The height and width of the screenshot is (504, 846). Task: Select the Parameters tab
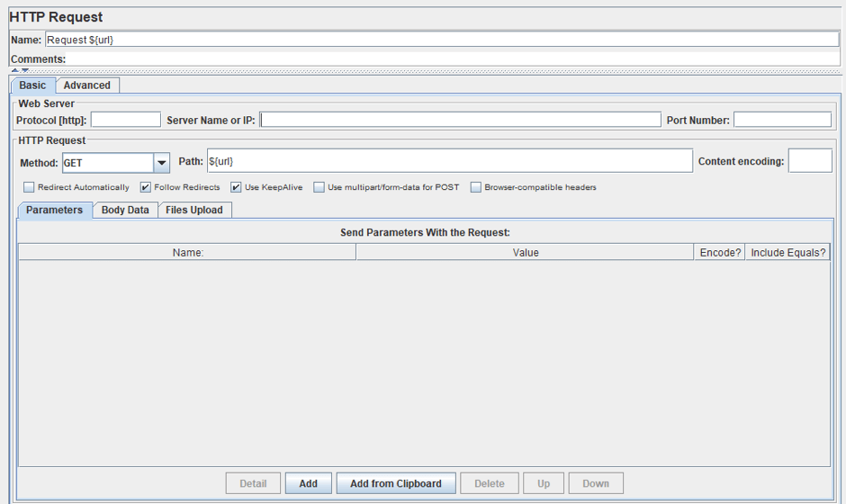55,210
